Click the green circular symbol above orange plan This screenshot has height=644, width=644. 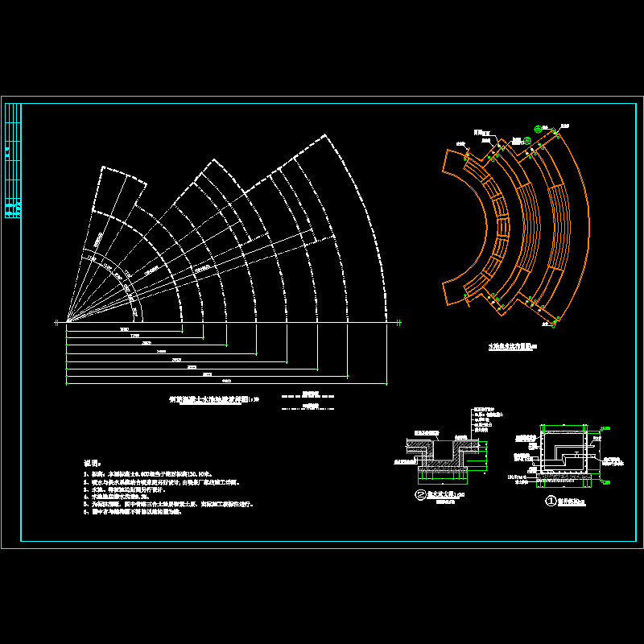pos(538,129)
